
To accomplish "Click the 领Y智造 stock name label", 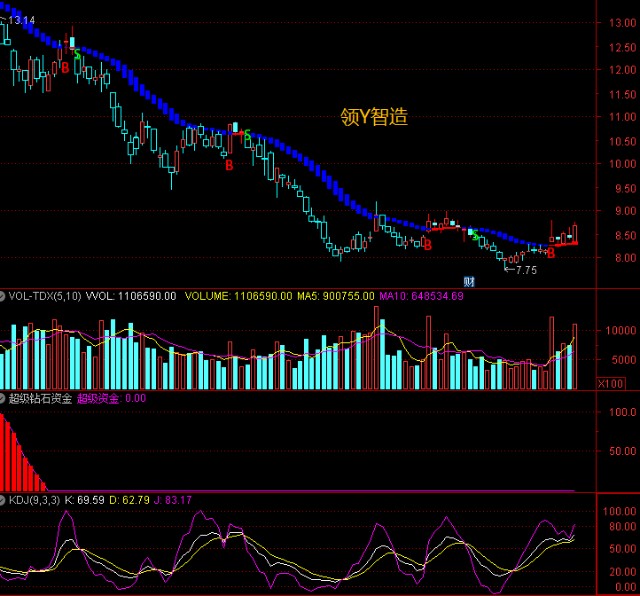I will point(374,117).
